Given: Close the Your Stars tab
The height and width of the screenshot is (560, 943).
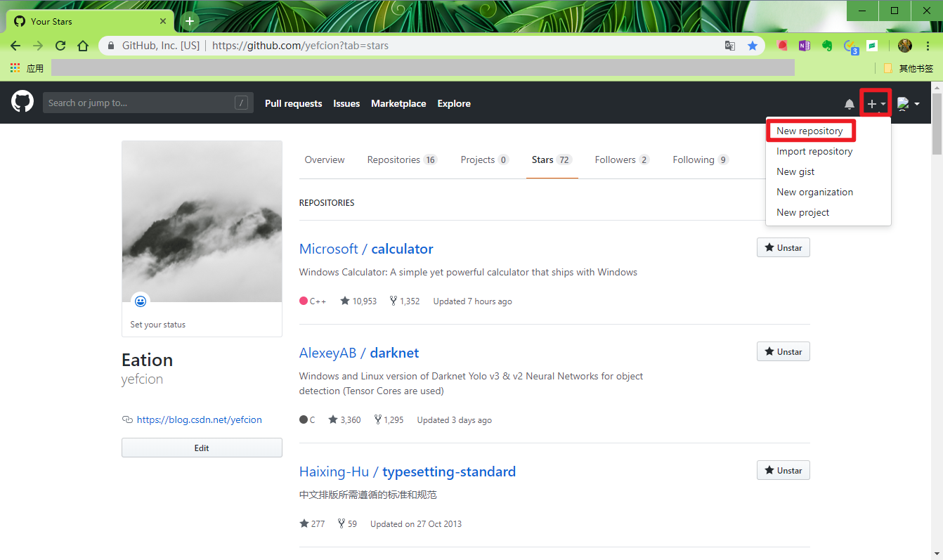Looking at the screenshot, I should pos(163,21).
